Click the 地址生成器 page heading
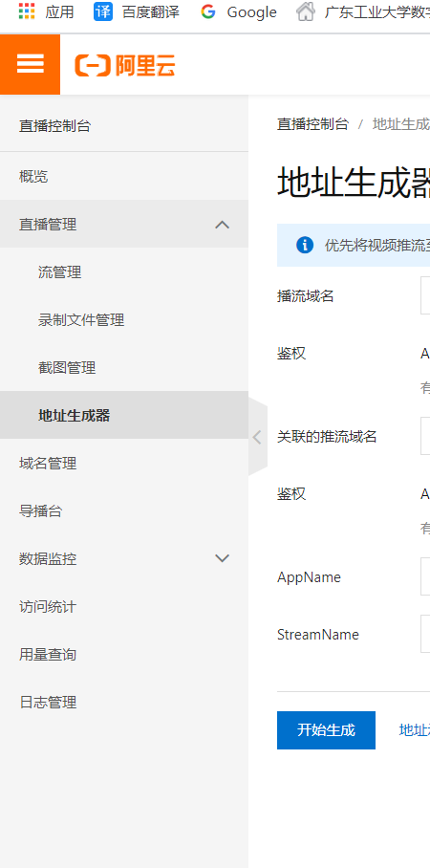Screen dimensions: 430x868 click(353, 183)
